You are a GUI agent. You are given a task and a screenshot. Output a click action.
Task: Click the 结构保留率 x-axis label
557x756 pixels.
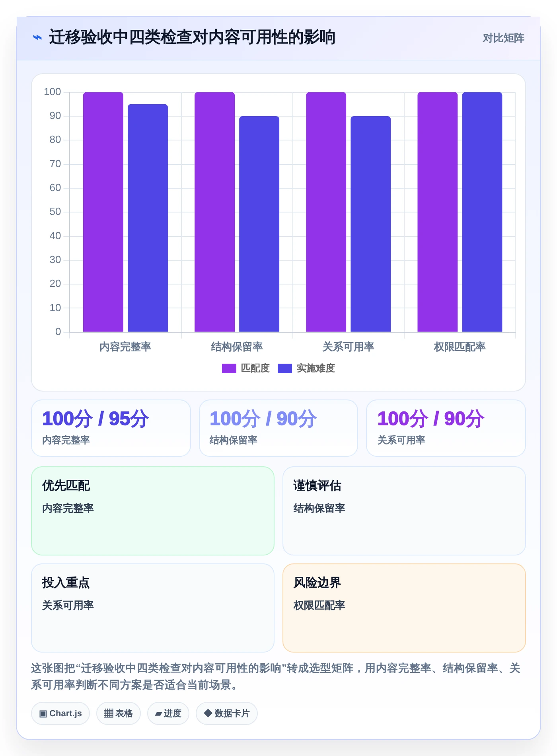click(x=237, y=347)
